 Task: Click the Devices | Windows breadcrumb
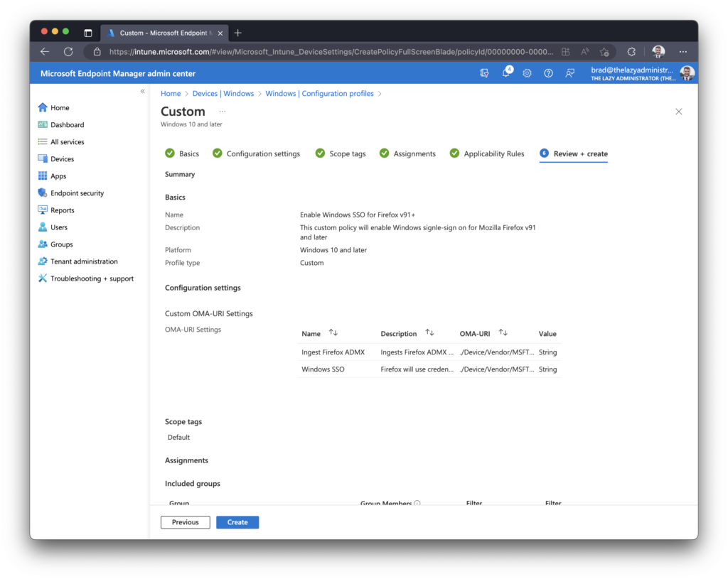coord(223,94)
